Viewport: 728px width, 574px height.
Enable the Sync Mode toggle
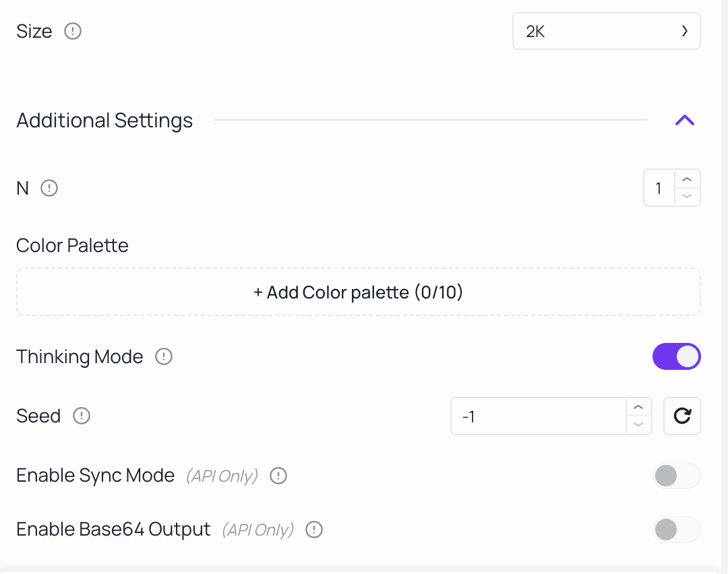[x=676, y=476]
